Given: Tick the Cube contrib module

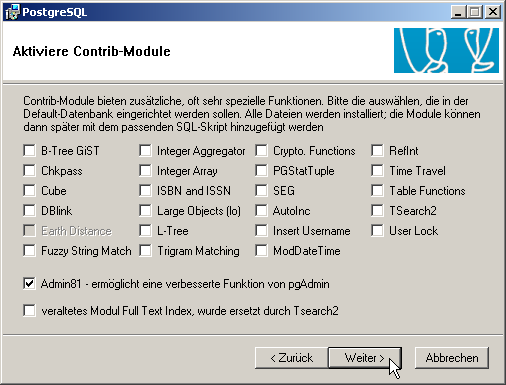Looking at the screenshot, I should [x=29, y=191].
